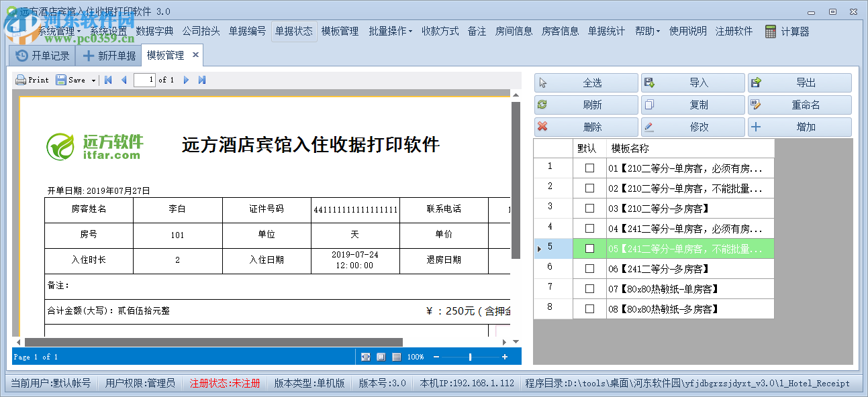Select template row 06【241二等分-多房客】

pos(654,268)
